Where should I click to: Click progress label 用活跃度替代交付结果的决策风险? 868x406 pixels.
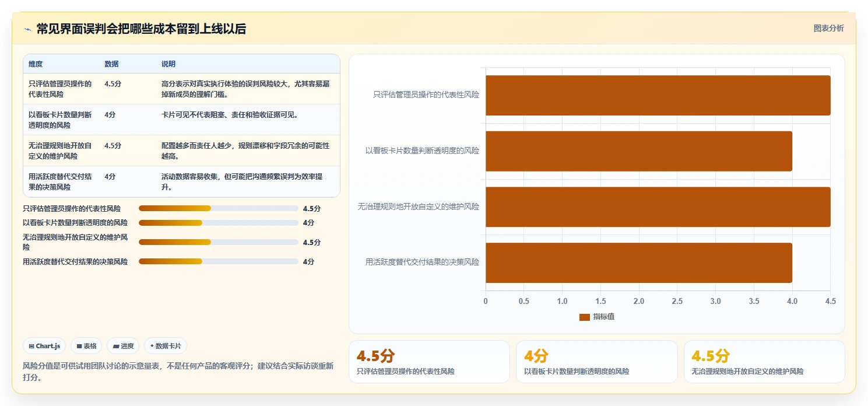point(75,261)
